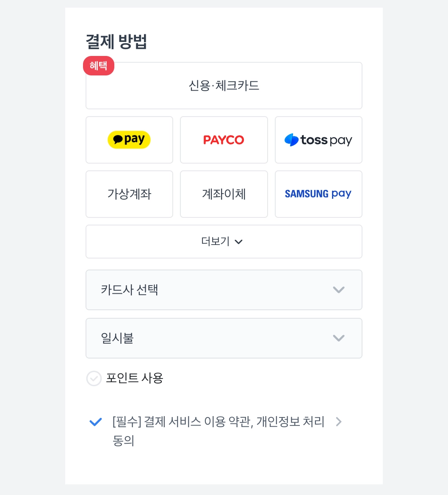
Task: Expand more payment methods with 더보기
Action: click(x=224, y=242)
